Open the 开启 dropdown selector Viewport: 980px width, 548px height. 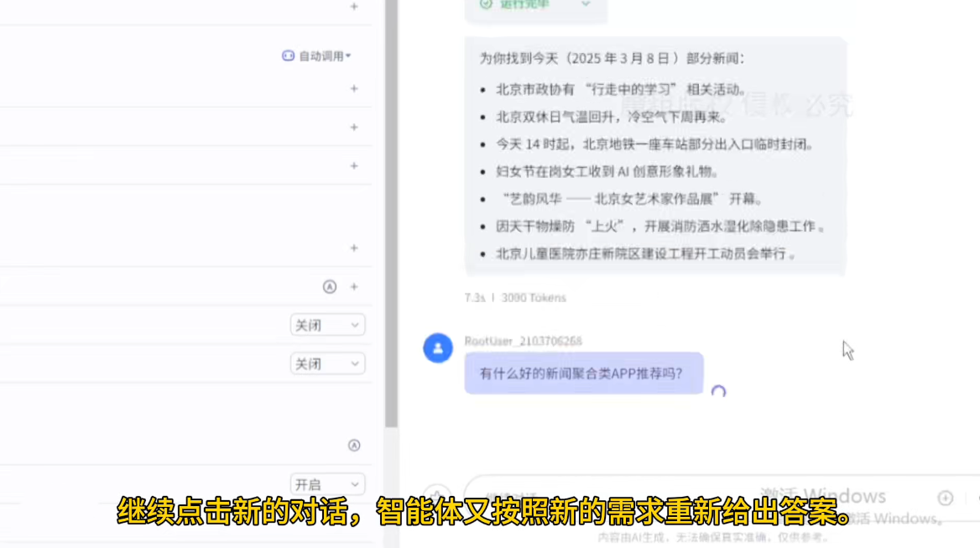pyautogui.click(x=327, y=485)
